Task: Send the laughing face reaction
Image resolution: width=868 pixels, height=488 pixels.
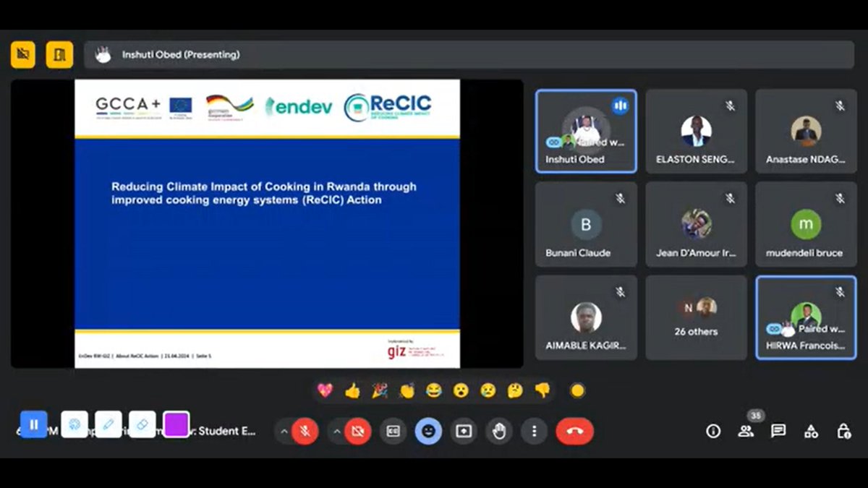Action: 433,390
